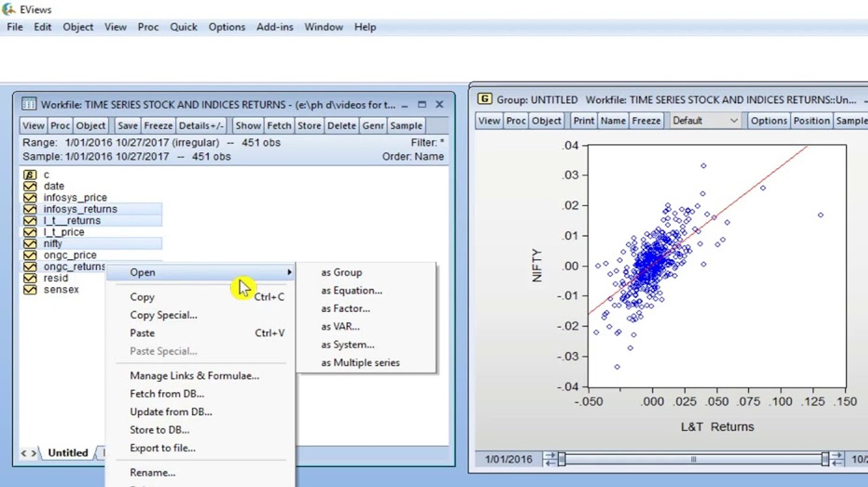The image size is (868, 487).
Task: Select the infosys_price series icon
Action: click(30, 198)
